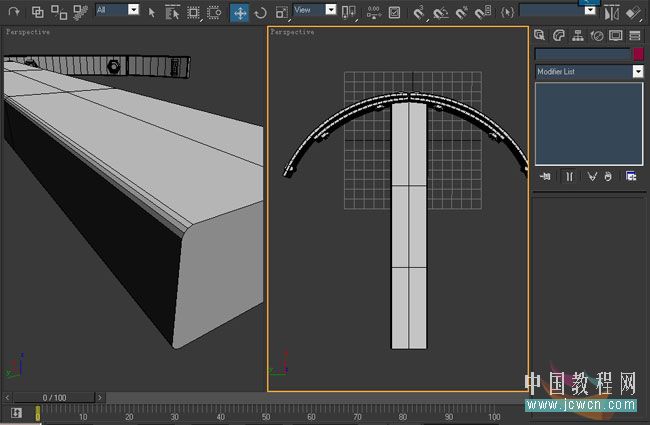Switch to Hierarchy command panel tab
The width and height of the screenshot is (650, 425).
(577, 36)
